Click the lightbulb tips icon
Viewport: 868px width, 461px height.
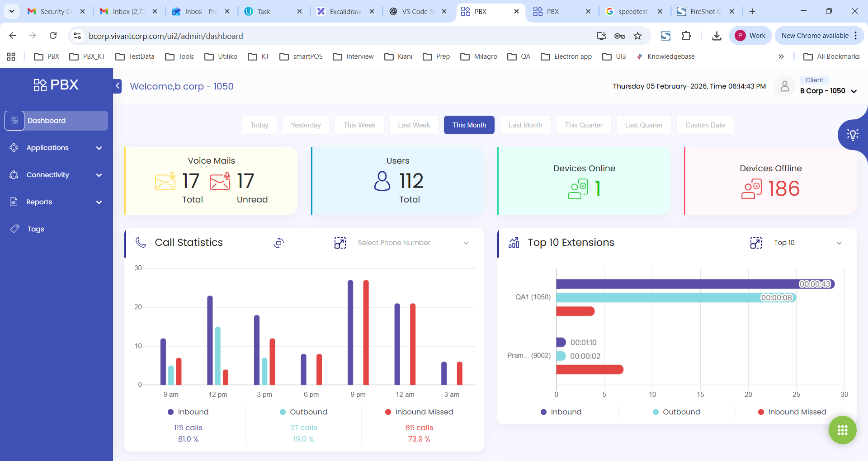(x=852, y=135)
